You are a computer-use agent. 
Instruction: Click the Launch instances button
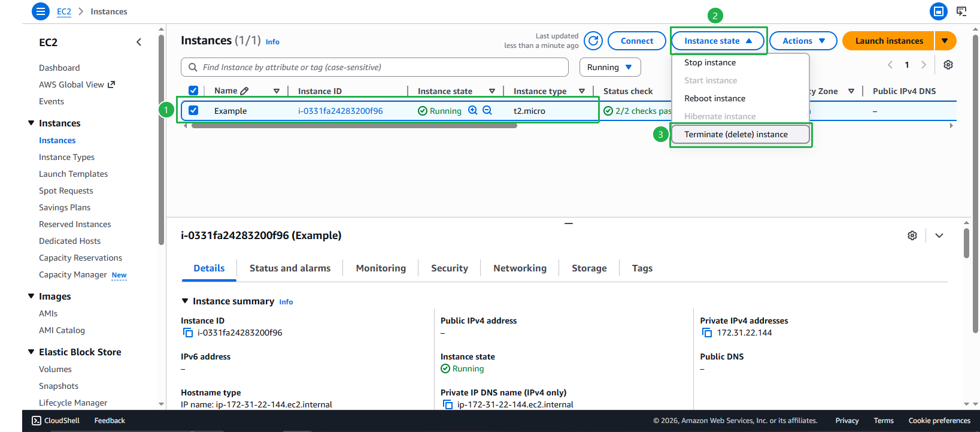point(888,41)
